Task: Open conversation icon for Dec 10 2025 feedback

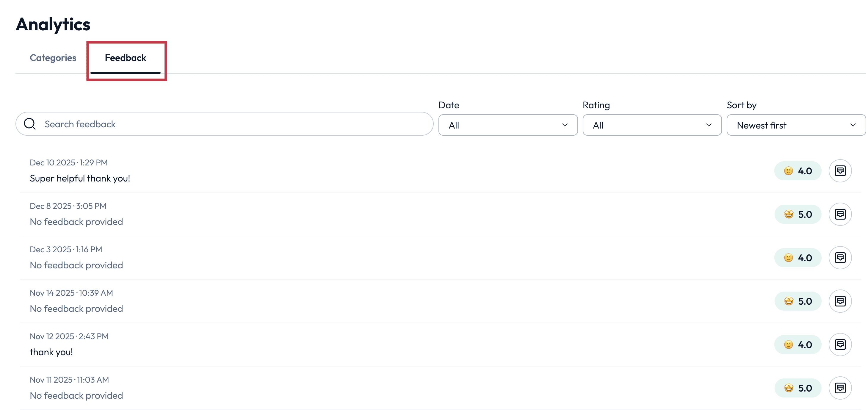Action: click(x=840, y=170)
